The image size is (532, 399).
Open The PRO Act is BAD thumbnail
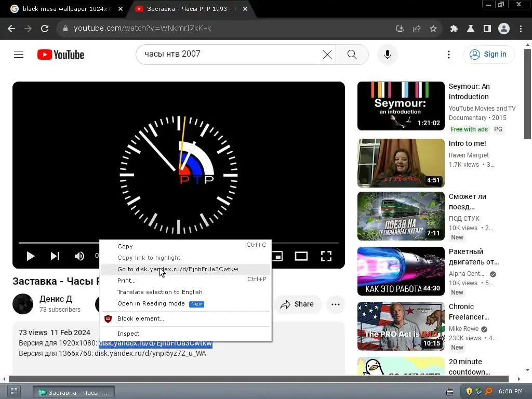(401, 326)
